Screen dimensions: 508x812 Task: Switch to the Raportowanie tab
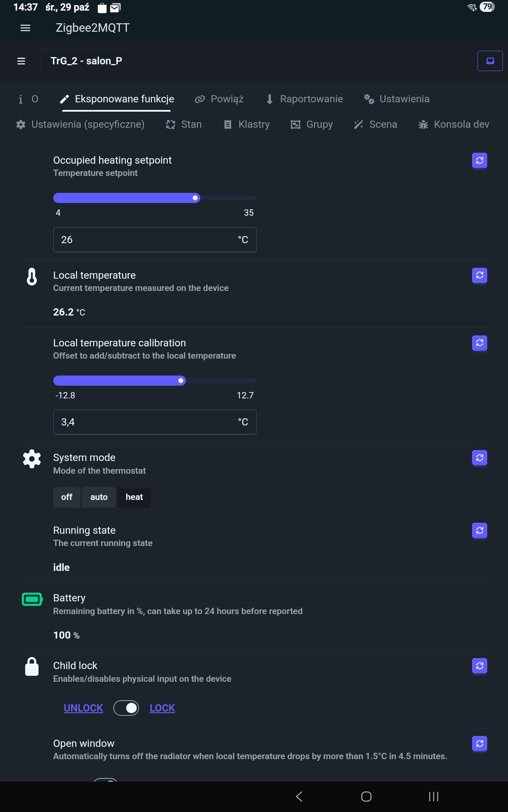click(x=304, y=99)
